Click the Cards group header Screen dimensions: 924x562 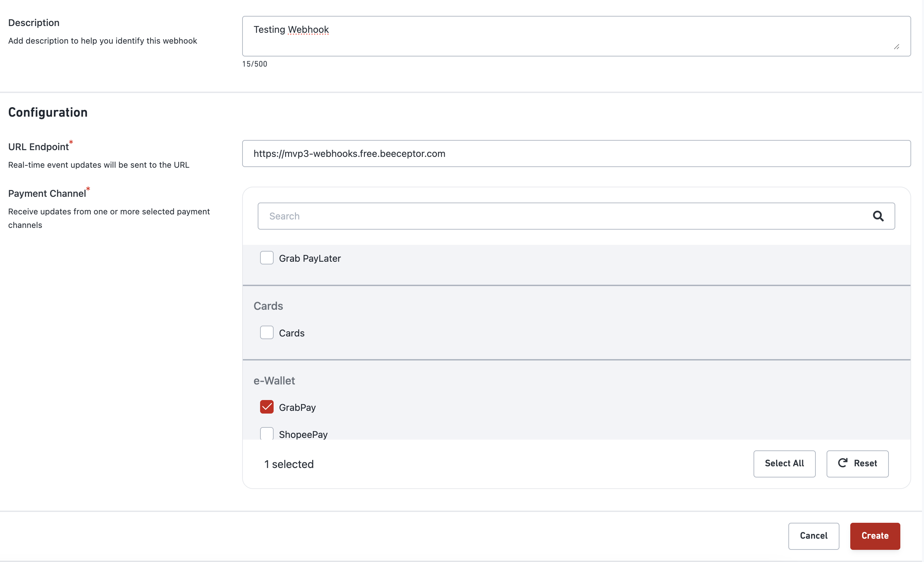(268, 306)
